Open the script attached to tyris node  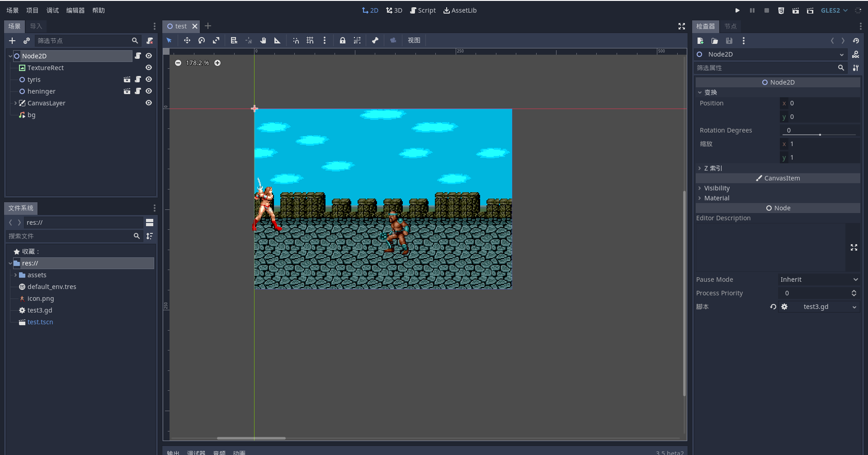click(138, 79)
